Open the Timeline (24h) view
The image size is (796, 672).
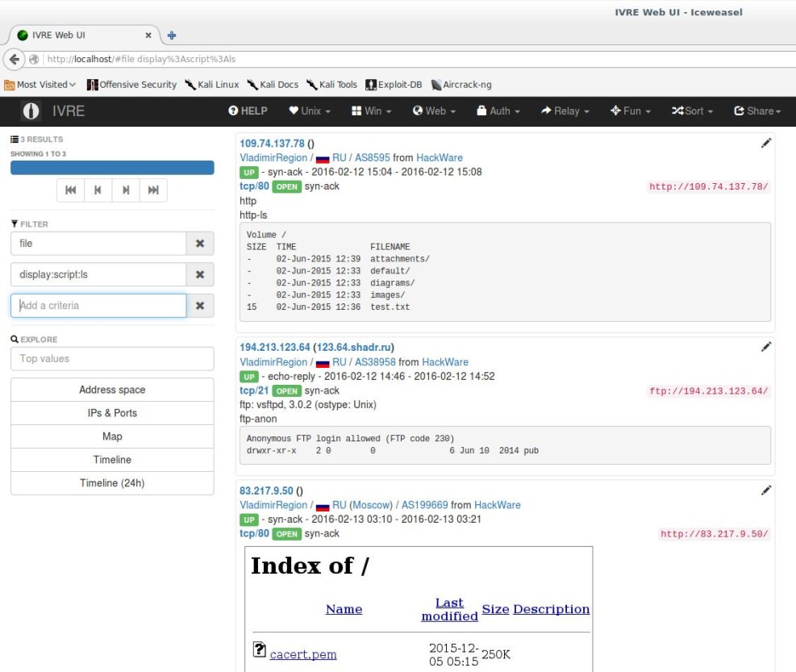[x=112, y=483]
